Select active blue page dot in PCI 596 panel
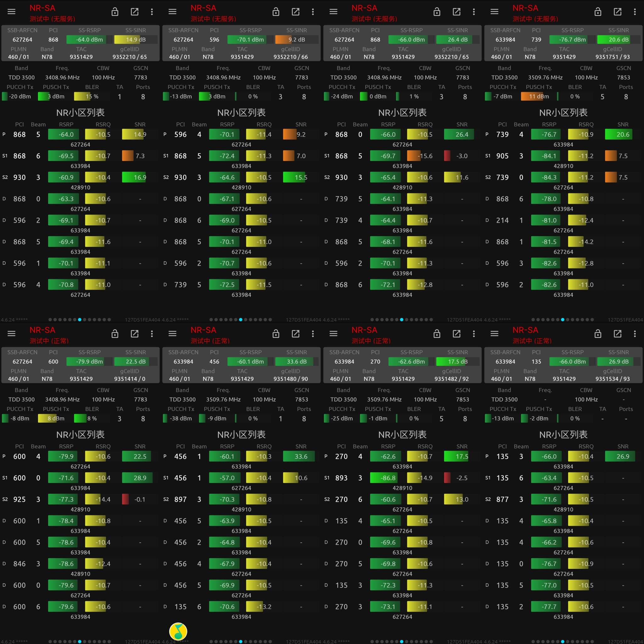Viewport: 644px width, 644px height. [241, 319]
